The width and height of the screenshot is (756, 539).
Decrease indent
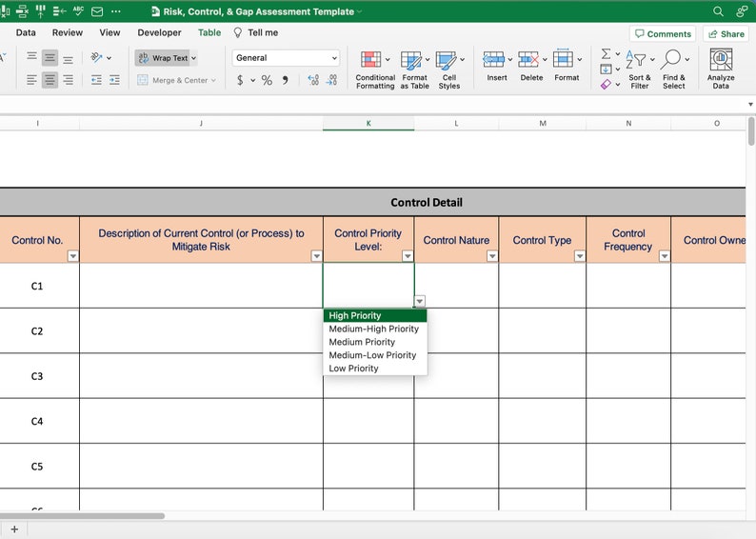click(x=96, y=80)
